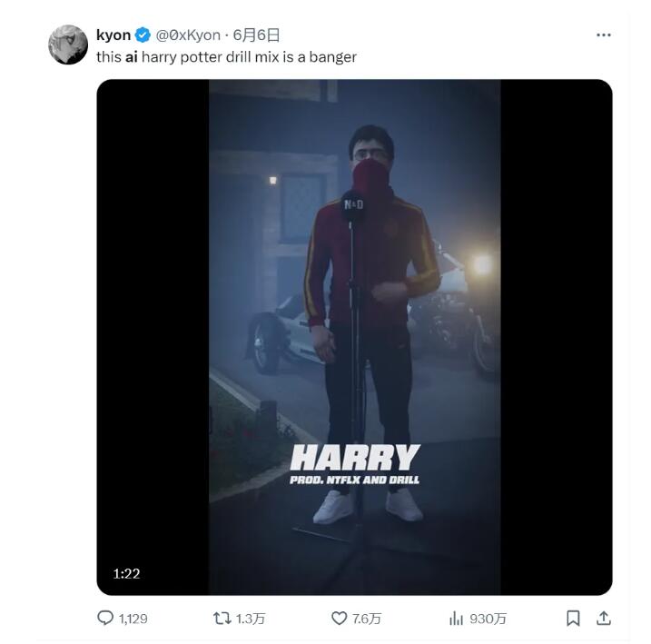Open the three-dot more options menu
Screen dimensions: 651x644
click(x=603, y=35)
